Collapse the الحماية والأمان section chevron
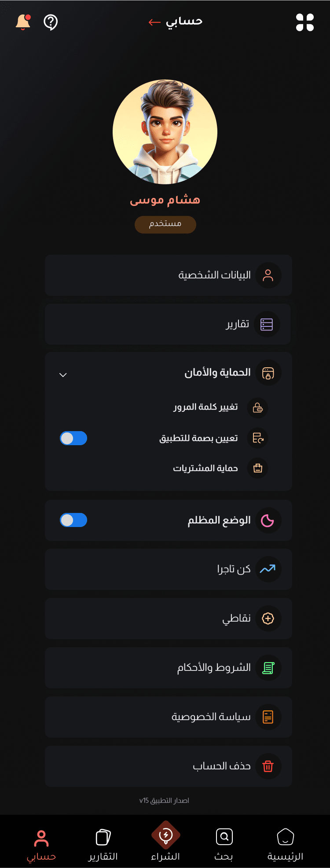330x868 pixels. tap(63, 375)
